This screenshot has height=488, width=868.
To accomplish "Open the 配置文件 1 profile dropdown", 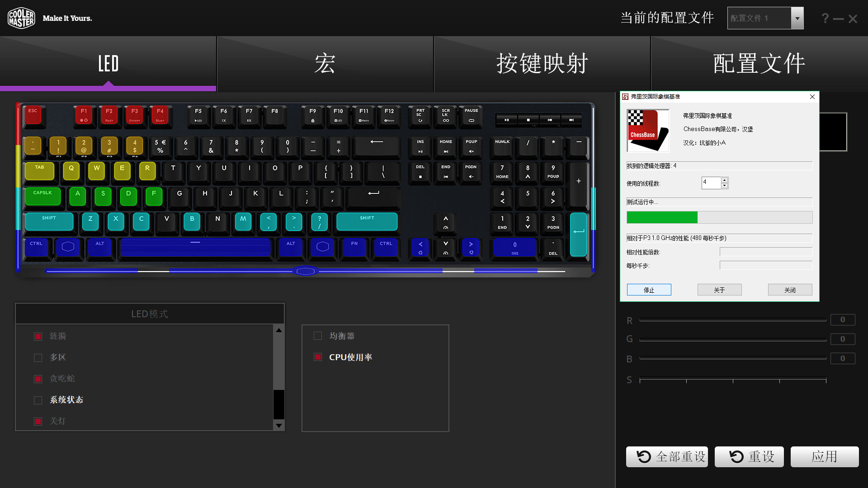I will pos(797,19).
